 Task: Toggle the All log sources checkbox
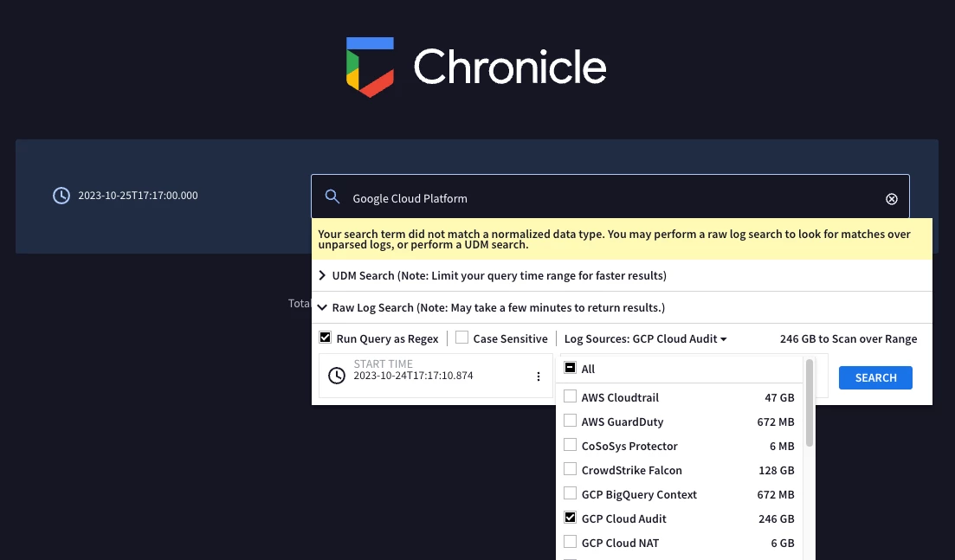point(570,368)
